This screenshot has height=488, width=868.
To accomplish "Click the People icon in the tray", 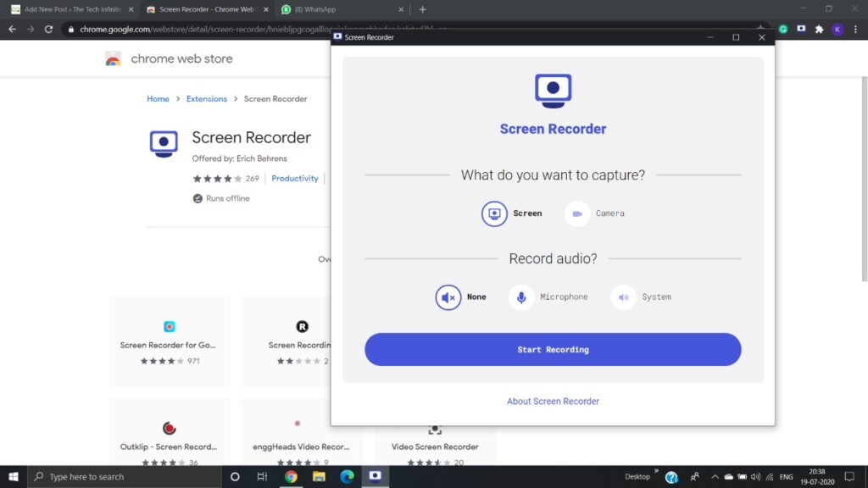I will pos(695,476).
